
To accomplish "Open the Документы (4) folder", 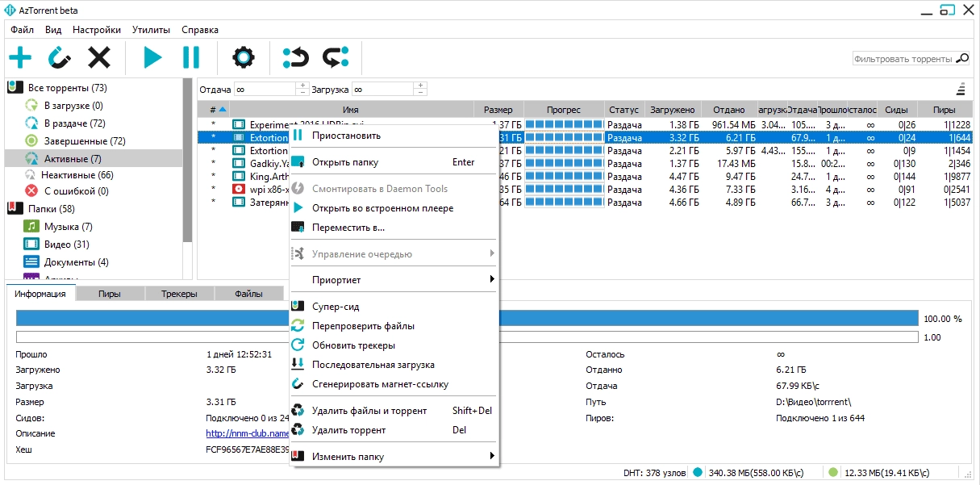I will (x=77, y=262).
